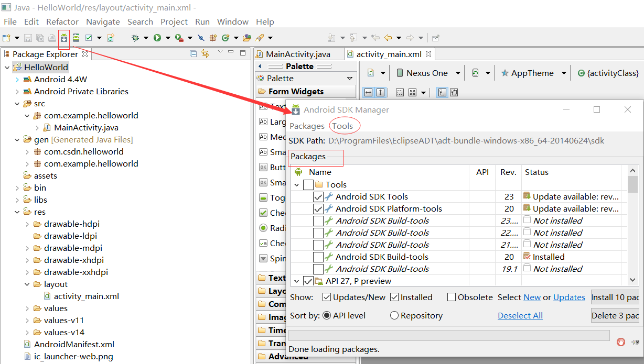This screenshot has height=364, width=644.
Task: Open the Refactor menu
Action: tap(62, 21)
